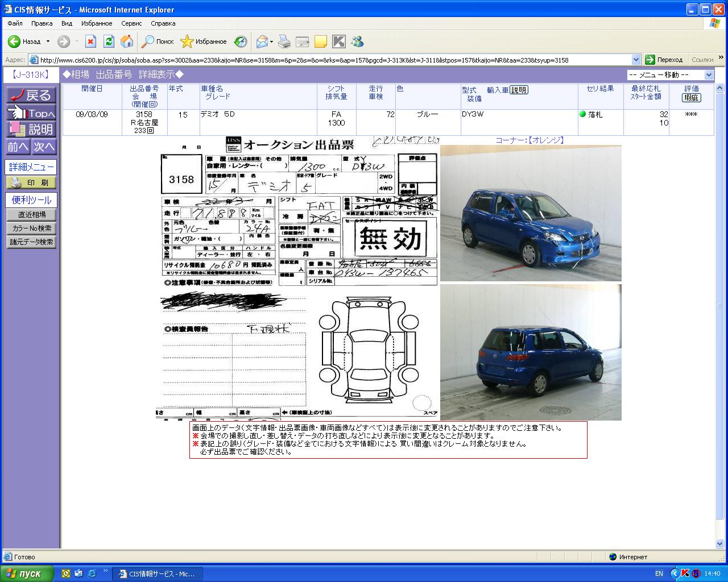The width and height of the screenshot is (728, 582).
Task: Open Mail button dropdown arrow
Action: point(271,41)
